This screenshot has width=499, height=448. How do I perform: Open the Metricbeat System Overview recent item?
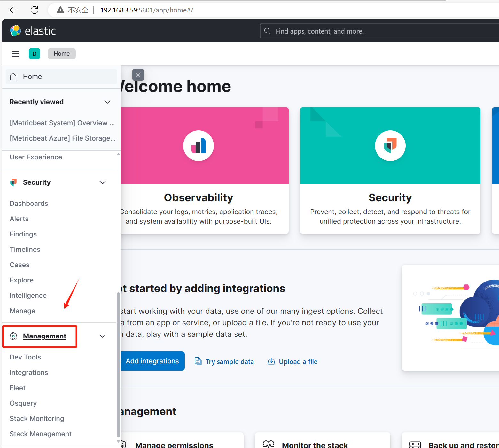(x=62, y=123)
